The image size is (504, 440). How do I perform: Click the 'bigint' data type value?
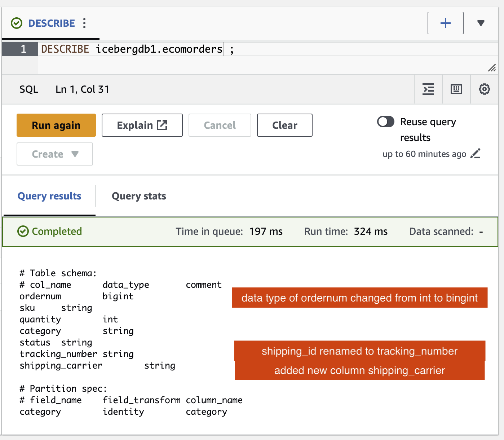pos(118,296)
